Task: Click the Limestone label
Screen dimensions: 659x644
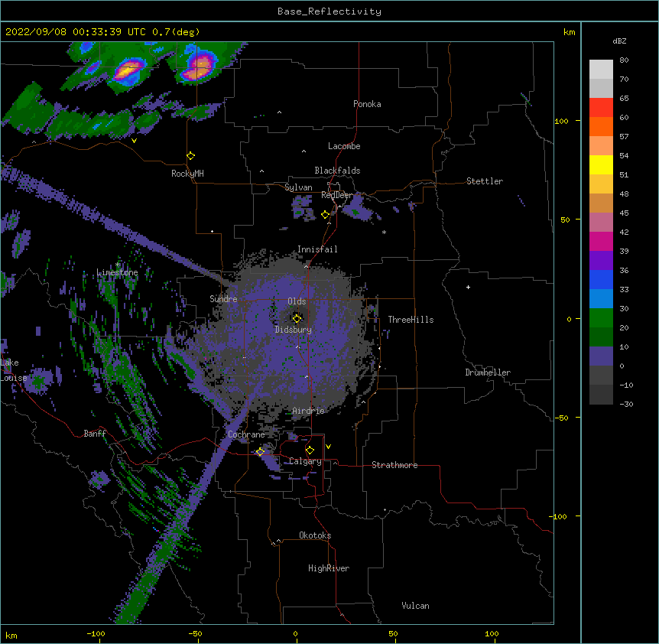Action: [x=117, y=272]
